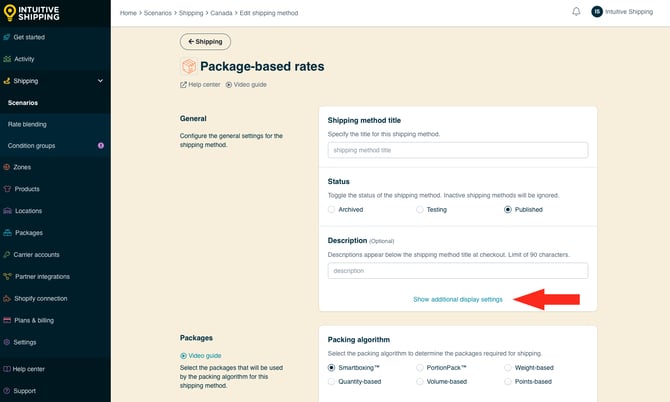
Task: Click the Locations sidebar icon
Action: click(x=7, y=211)
